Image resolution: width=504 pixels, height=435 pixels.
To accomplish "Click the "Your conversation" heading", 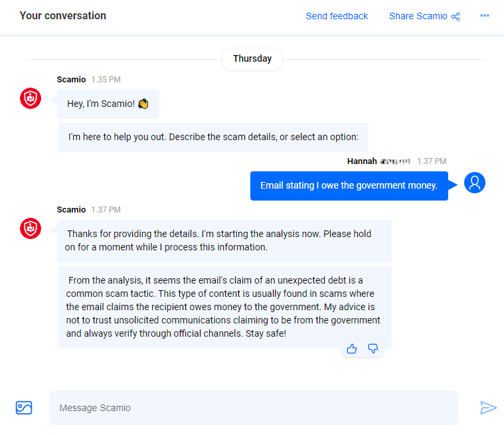I will pos(62,16).
